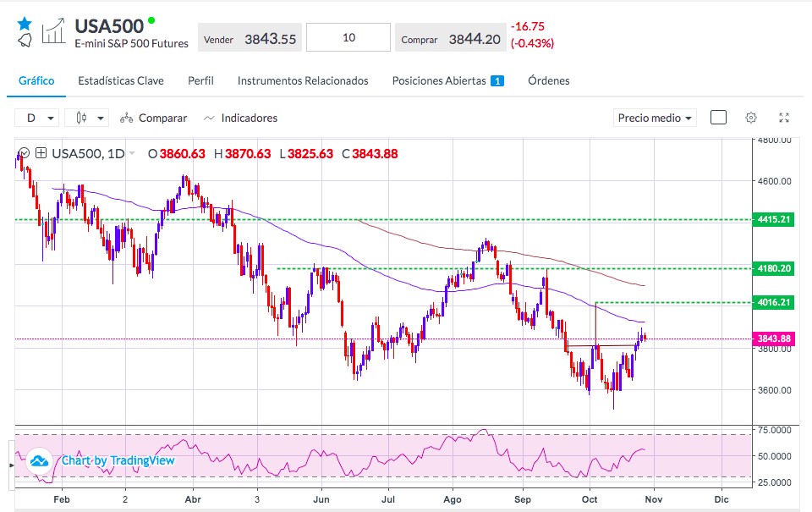812x512 pixels.
Task: Click the -16.75 price change value
Action: 528,26
